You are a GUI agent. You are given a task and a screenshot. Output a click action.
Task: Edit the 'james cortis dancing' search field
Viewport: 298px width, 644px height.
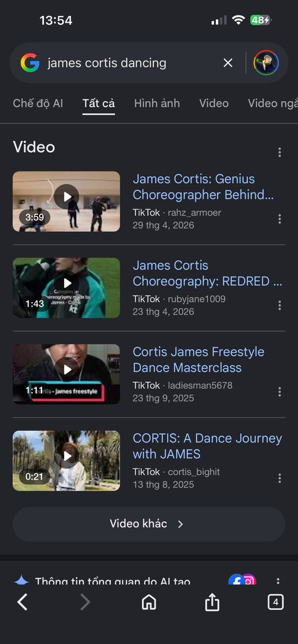tap(107, 63)
